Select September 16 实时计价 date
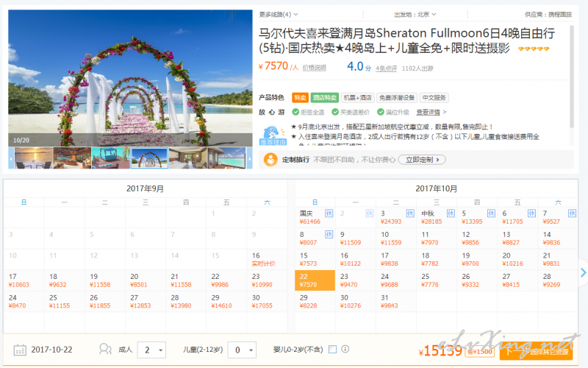This screenshot has width=588, height=368. (267, 259)
